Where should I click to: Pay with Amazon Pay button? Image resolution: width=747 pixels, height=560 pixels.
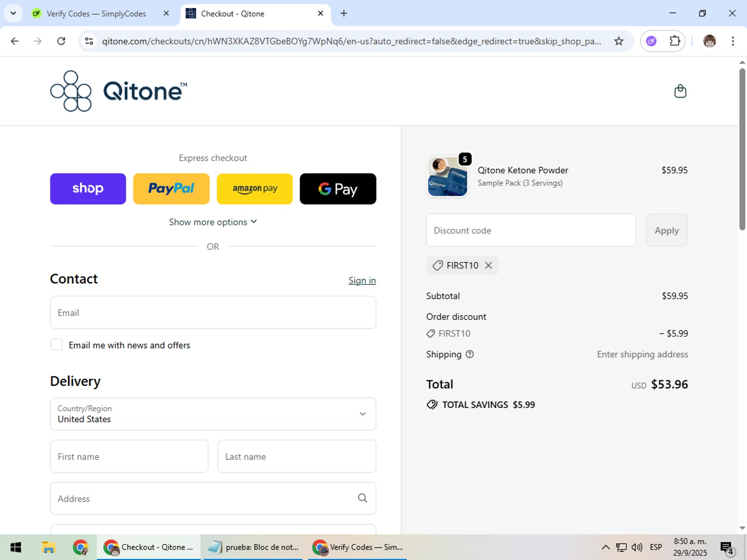click(x=254, y=189)
